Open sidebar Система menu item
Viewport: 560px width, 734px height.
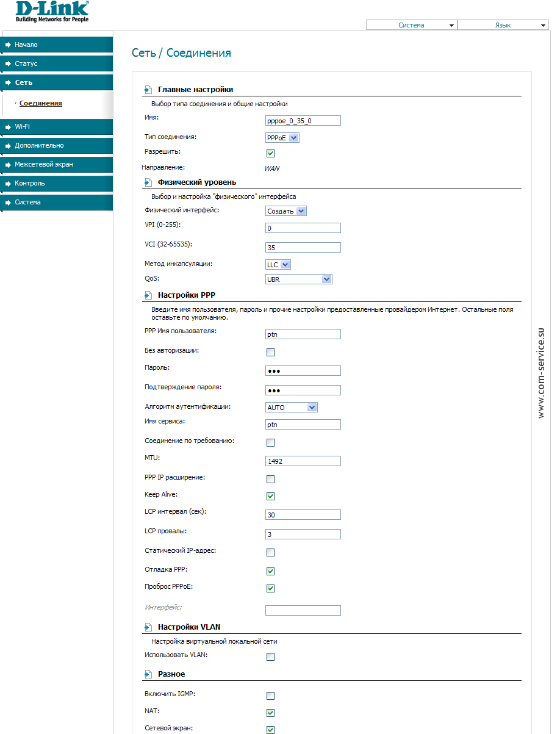(57, 203)
